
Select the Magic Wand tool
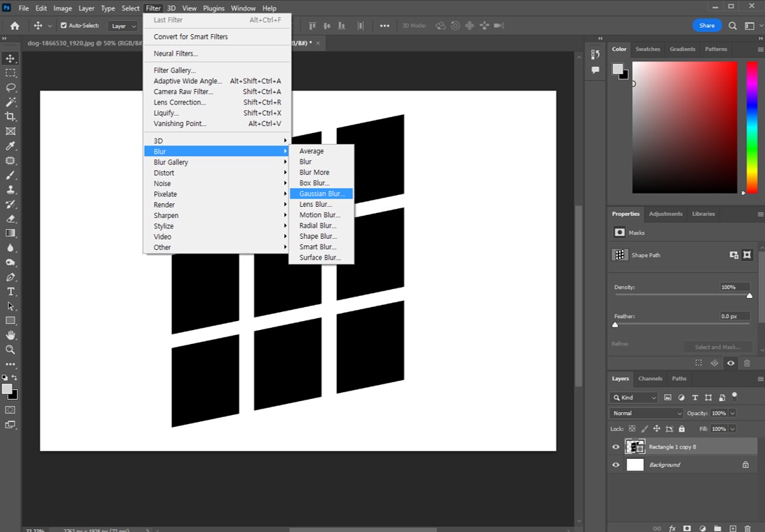coord(10,102)
